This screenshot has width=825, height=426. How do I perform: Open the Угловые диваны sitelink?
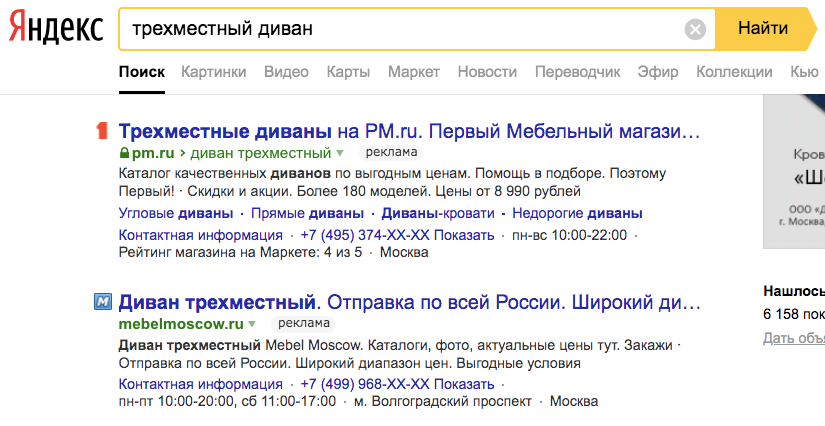[x=176, y=213]
